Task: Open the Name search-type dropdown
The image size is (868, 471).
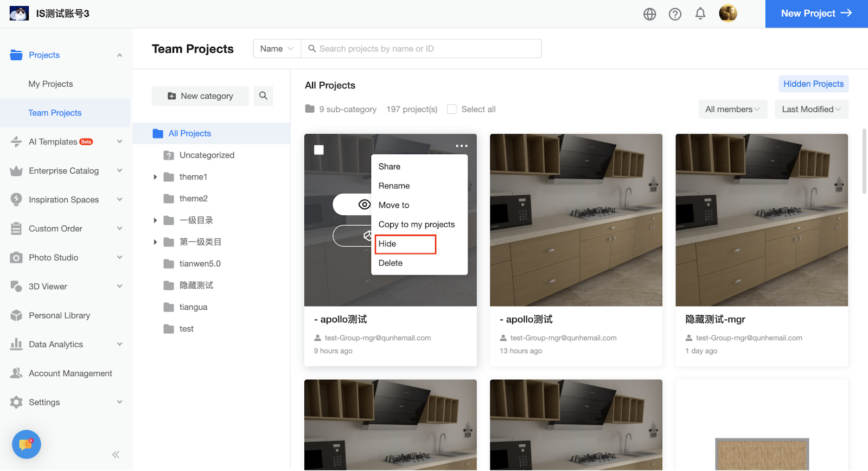Action: (x=277, y=49)
